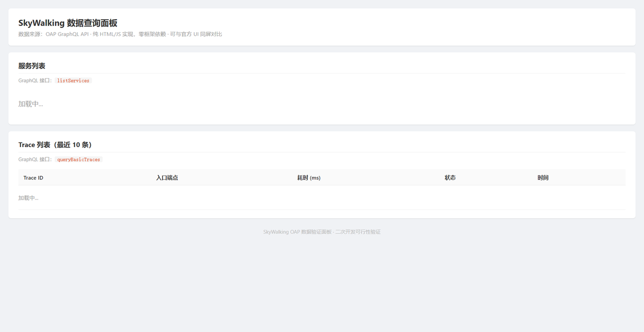
Task: Click the 数据来源 subtitle description line
Action: coord(120,34)
